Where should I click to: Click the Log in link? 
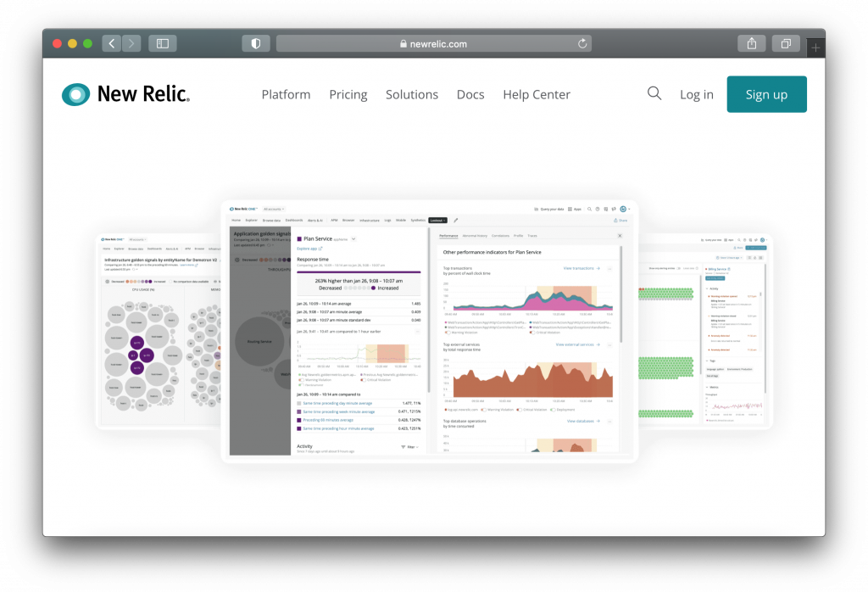697,95
